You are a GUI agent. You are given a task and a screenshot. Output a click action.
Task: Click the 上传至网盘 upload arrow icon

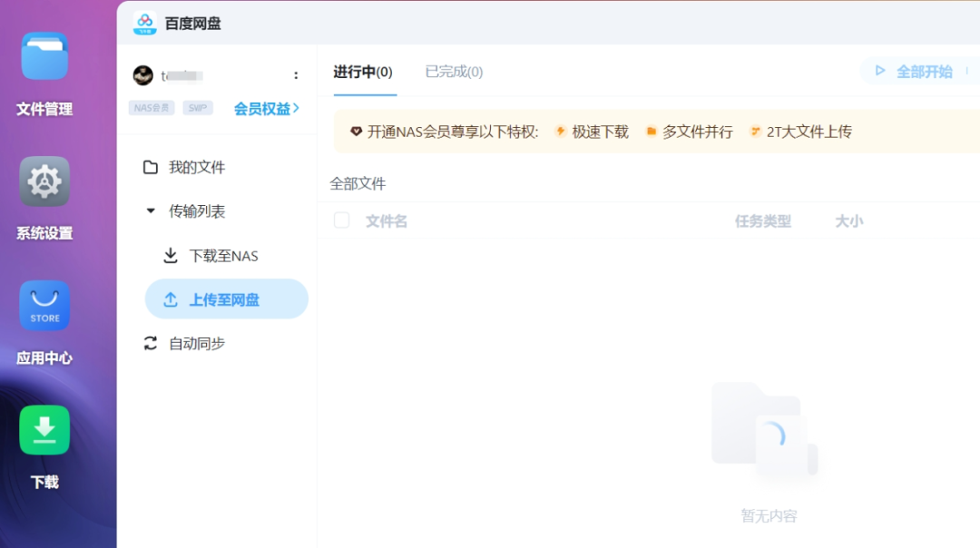coord(171,300)
